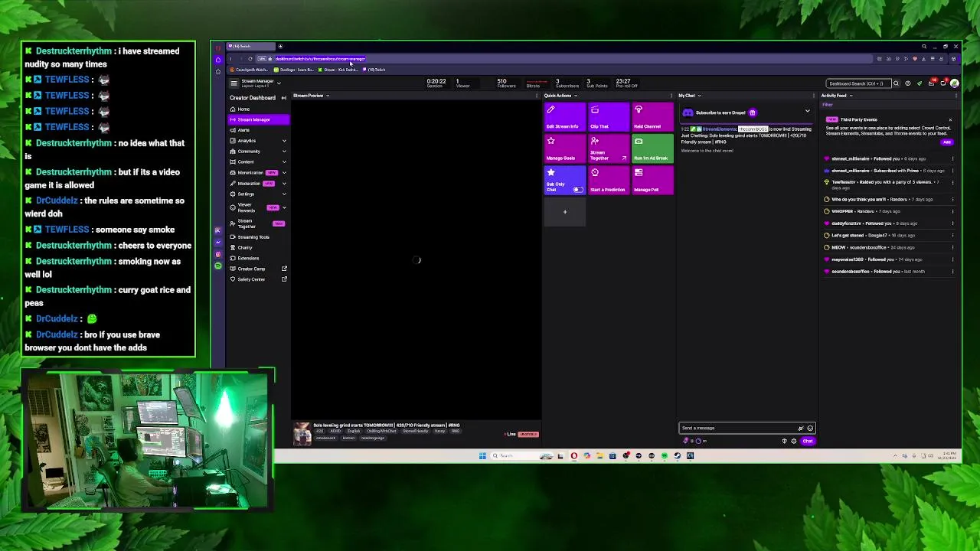Open Windows Start menu on taskbar
The width and height of the screenshot is (980, 551).
482,456
